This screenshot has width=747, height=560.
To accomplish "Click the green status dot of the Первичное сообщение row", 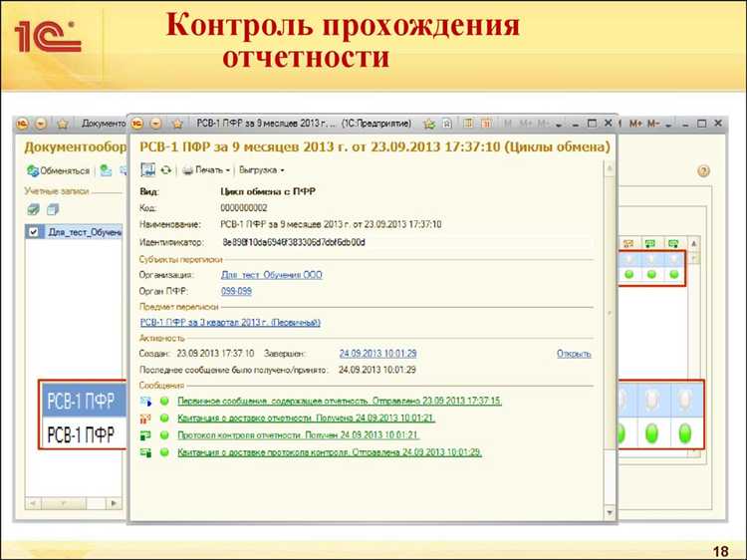I will tap(164, 402).
